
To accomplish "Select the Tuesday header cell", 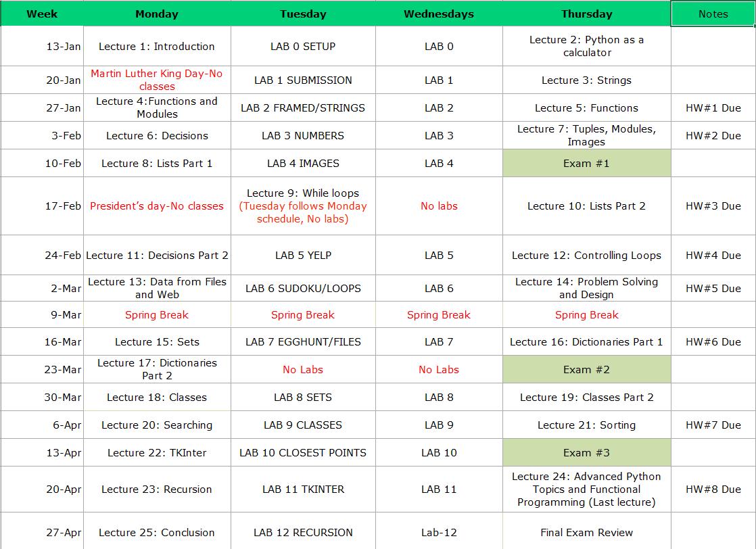I will click(x=303, y=14).
